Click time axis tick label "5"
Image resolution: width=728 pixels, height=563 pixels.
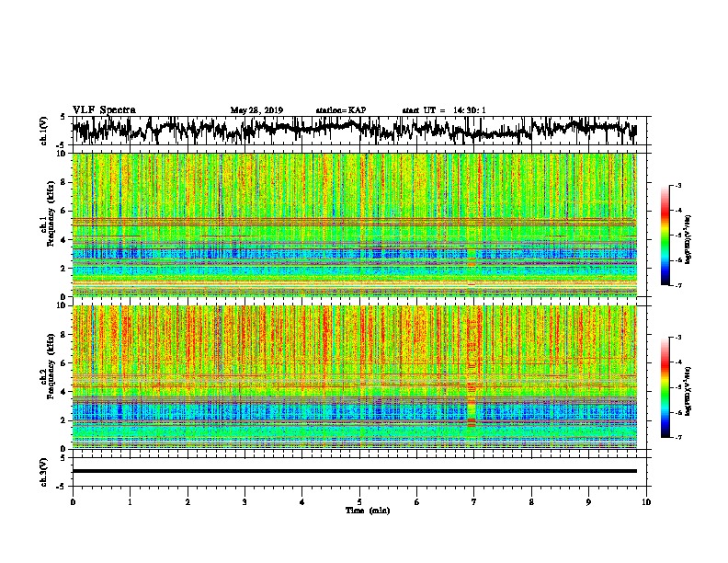pyautogui.click(x=359, y=502)
